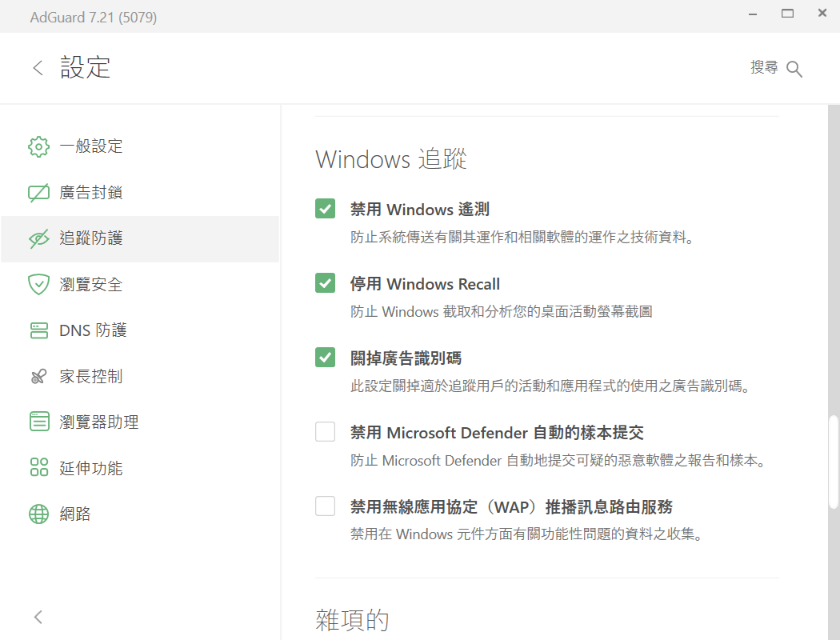Click the 停用 Windows Recall label text

(x=425, y=284)
